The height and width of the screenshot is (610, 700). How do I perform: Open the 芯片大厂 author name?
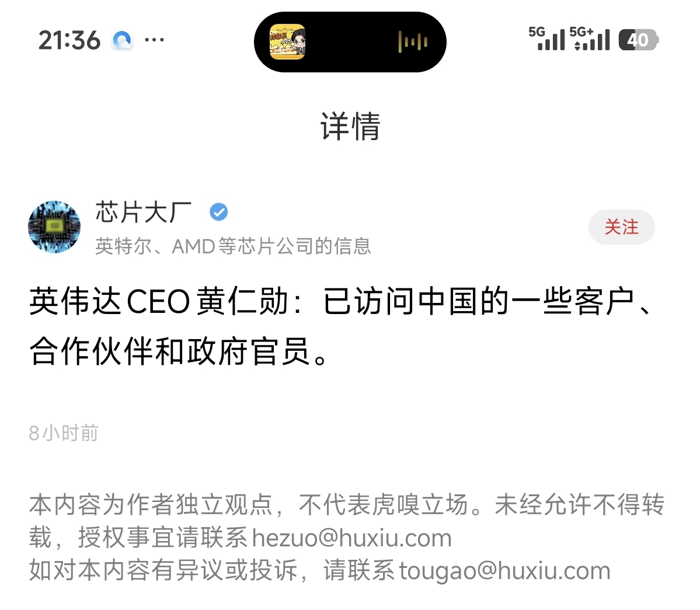tap(144, 211)
